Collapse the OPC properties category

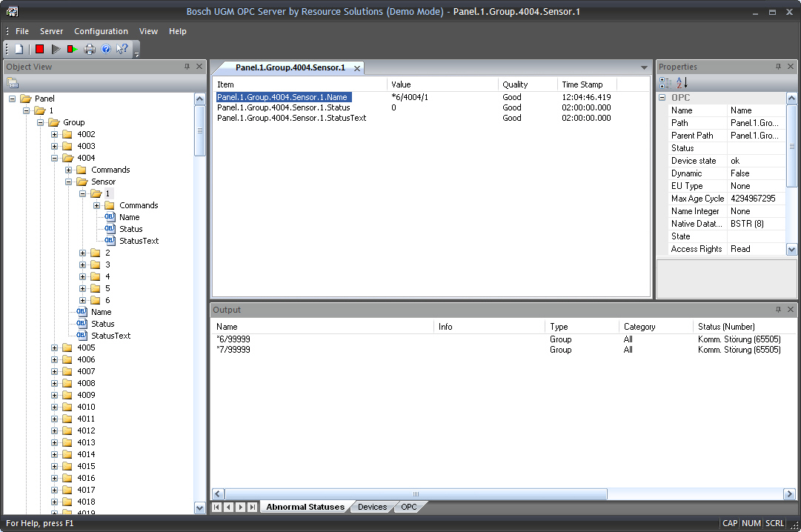662,98
